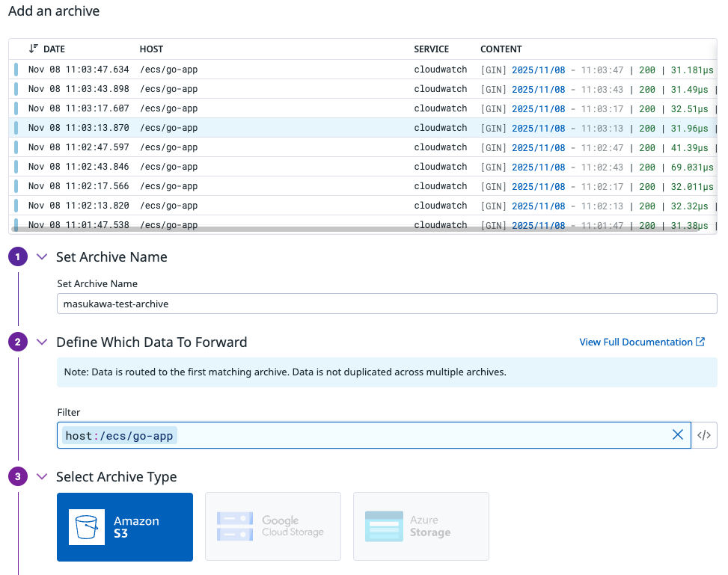Click into the host:/ecs/go-app filter field
This screenshot has height=575, width=728.
[x=419, y=435]
